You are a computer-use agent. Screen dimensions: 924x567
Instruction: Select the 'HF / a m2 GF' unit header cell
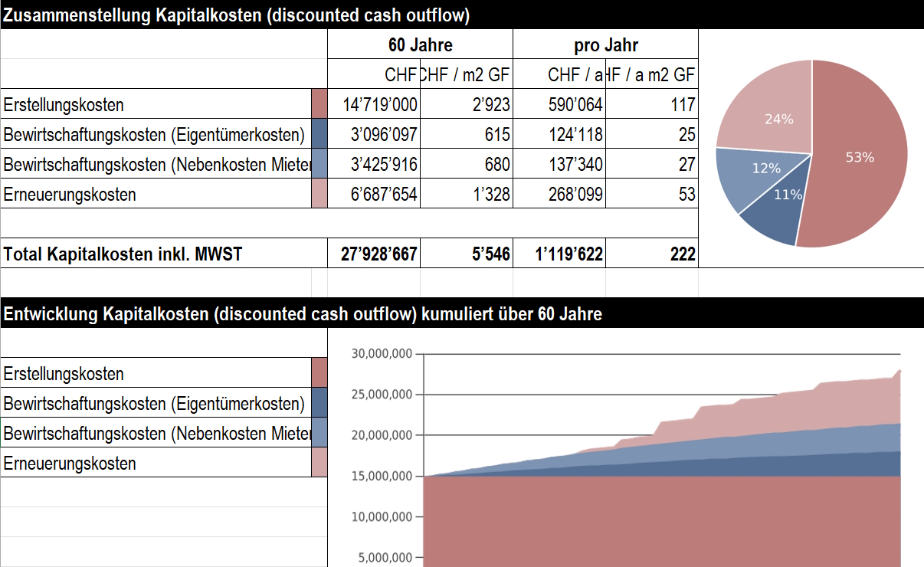[x=652, y=74]
